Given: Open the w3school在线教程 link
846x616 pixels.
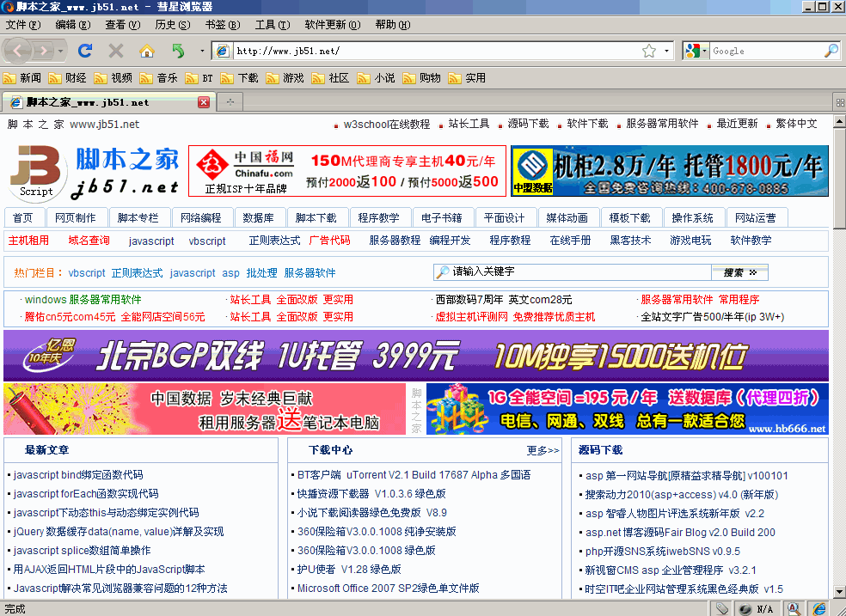Looking at the screenshot, I should [386, 124].
